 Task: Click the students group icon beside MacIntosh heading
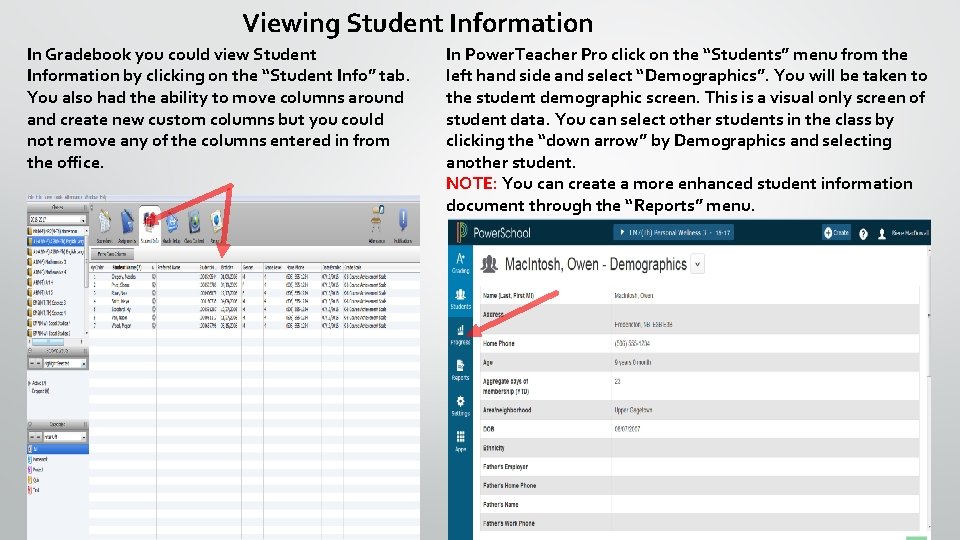click(x=489, y=264)
